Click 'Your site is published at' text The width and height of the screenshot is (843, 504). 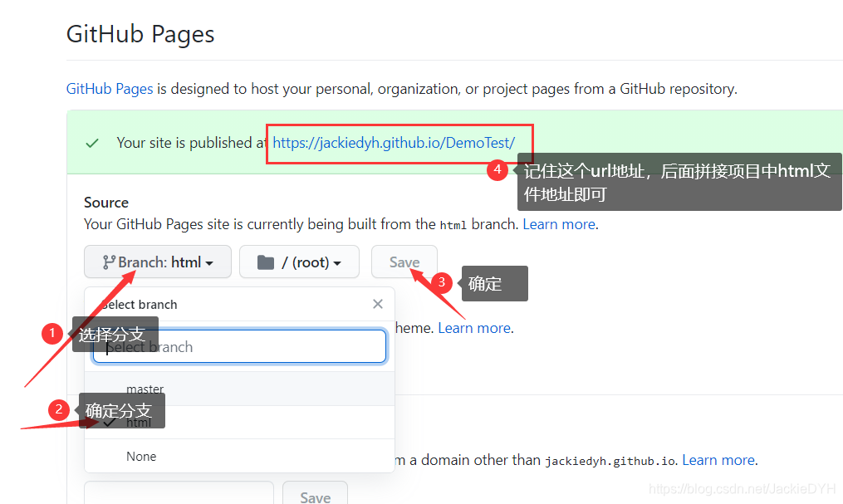click(x=192, y=143)
